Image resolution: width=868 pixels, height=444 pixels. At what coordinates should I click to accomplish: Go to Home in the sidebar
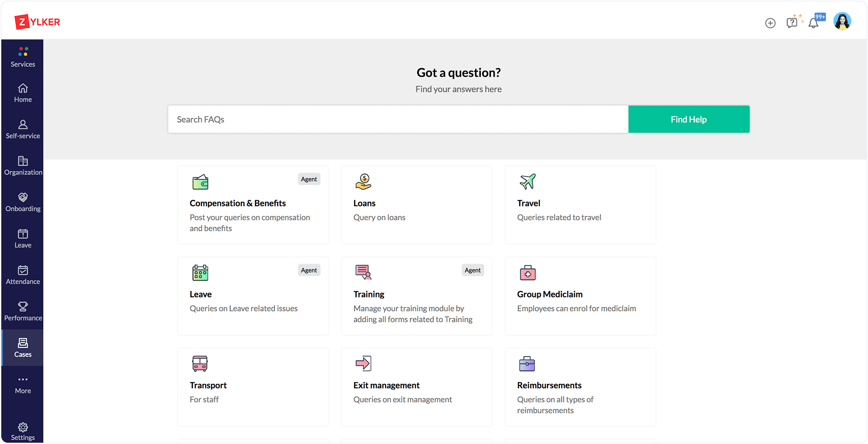click(x=23, y=93)
